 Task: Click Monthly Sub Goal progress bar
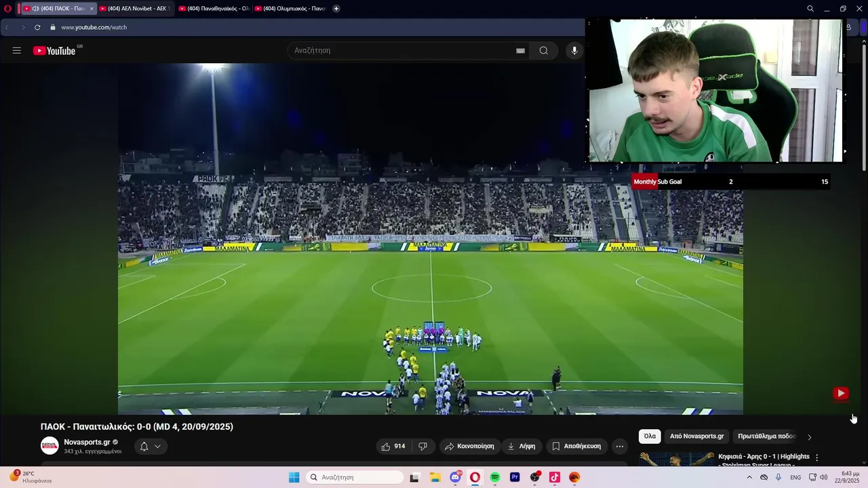tap(730, 182)
